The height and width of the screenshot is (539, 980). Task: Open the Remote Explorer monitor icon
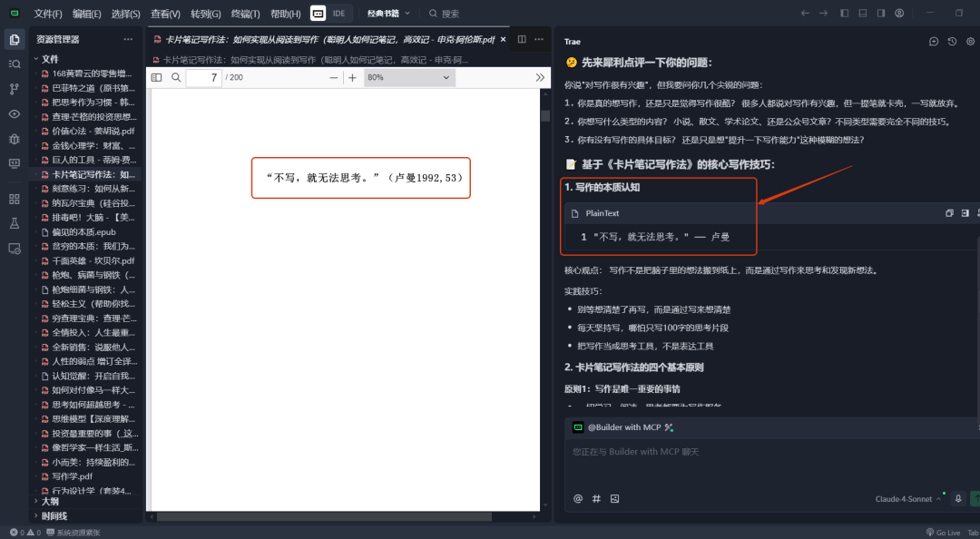point(14,163)
